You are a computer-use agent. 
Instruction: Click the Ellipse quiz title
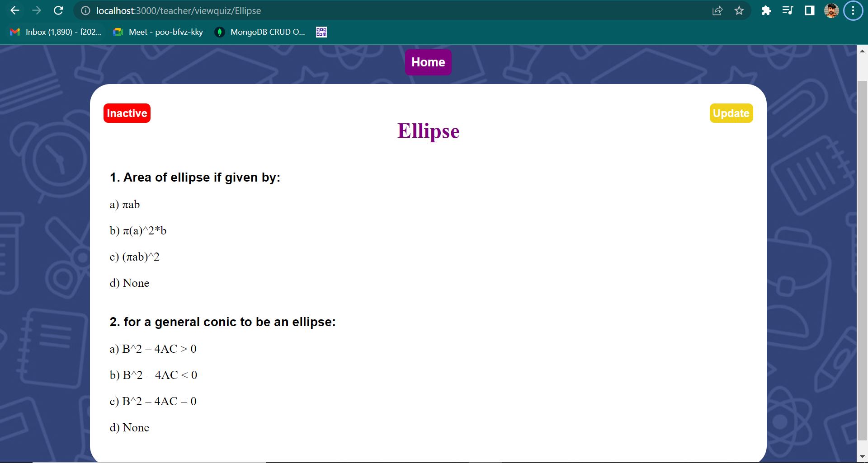click(x=429, y=131)
